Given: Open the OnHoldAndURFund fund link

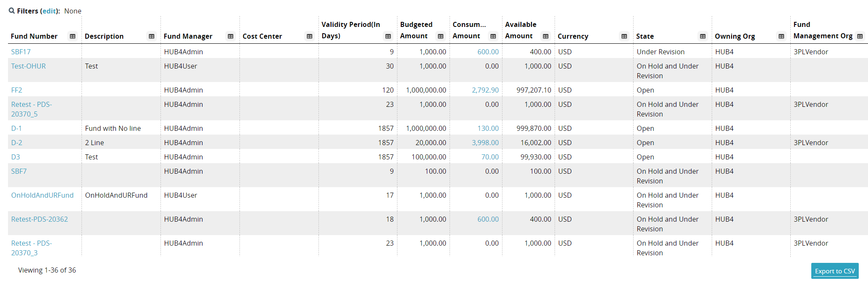Looking at the screenshot, I should [x=42, y=195].
